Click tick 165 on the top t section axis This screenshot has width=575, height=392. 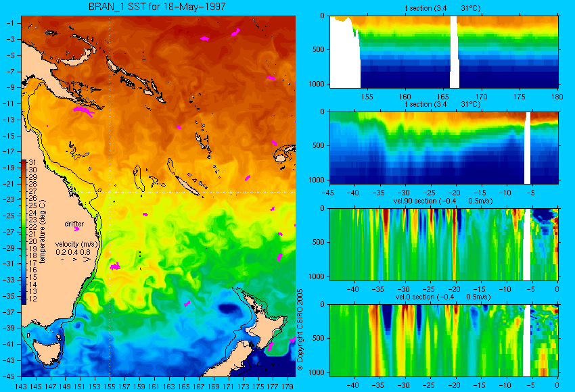click(x=443, y=97)
